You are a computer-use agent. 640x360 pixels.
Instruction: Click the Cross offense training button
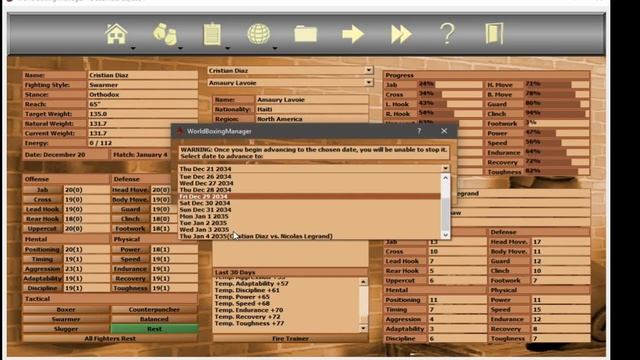(x=42, y=200)
